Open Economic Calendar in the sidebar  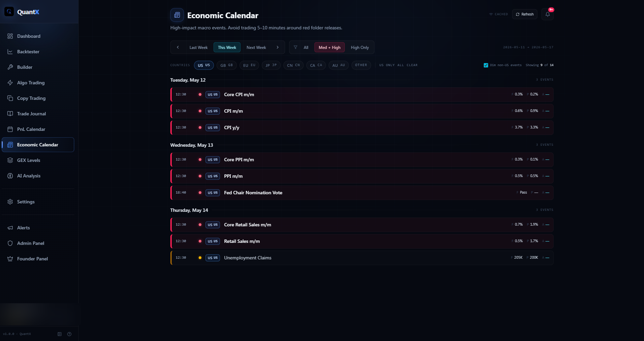point(38,145)
